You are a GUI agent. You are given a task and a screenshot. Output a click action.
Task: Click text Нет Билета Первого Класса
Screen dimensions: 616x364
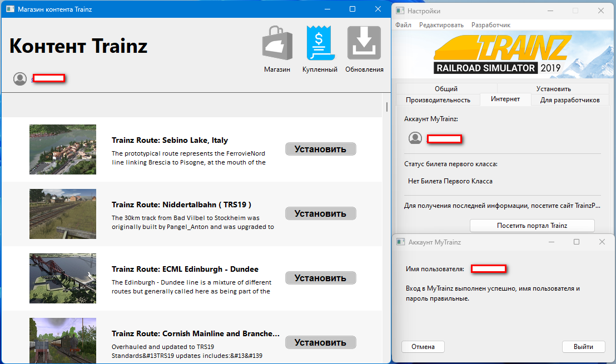point(450,181)
